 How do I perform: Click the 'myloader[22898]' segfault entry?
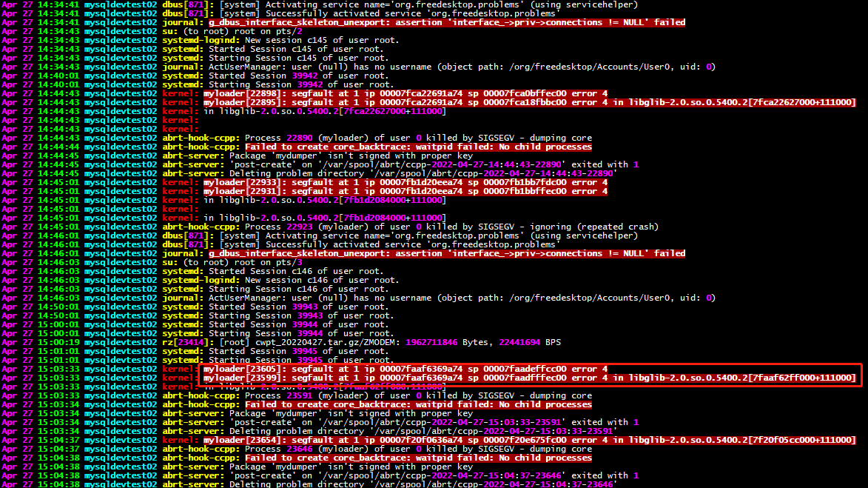[406, 93]
